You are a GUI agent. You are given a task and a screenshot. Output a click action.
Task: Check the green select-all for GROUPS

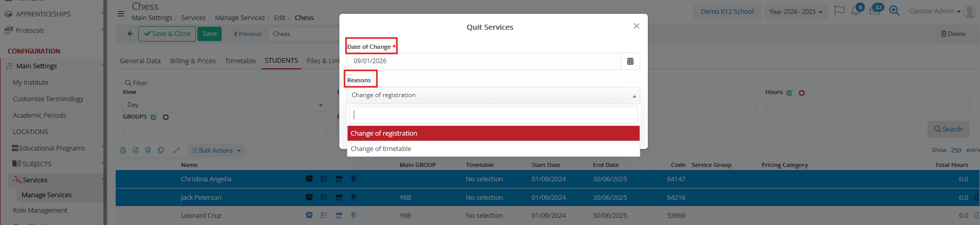[x=154, y=117]
